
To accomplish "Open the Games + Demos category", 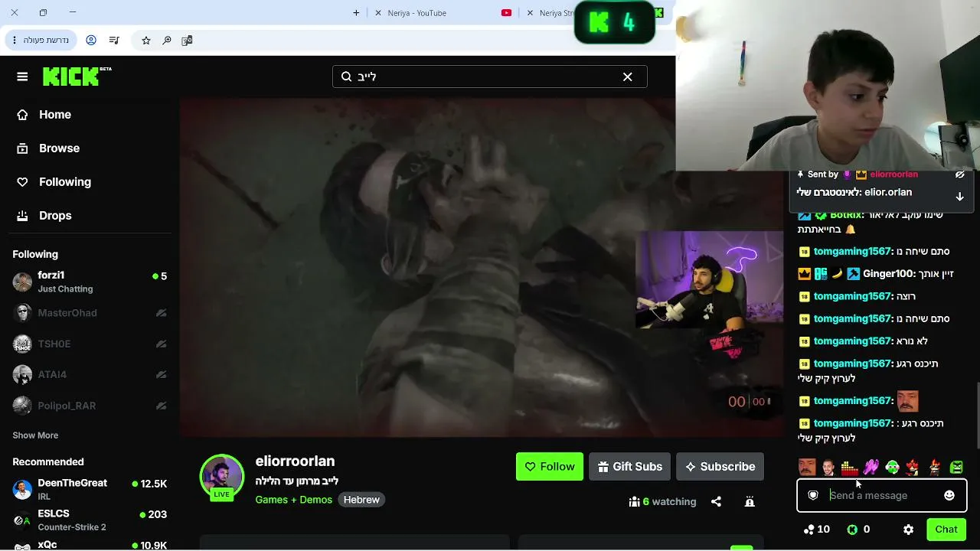I will click(x=294, y=500).
